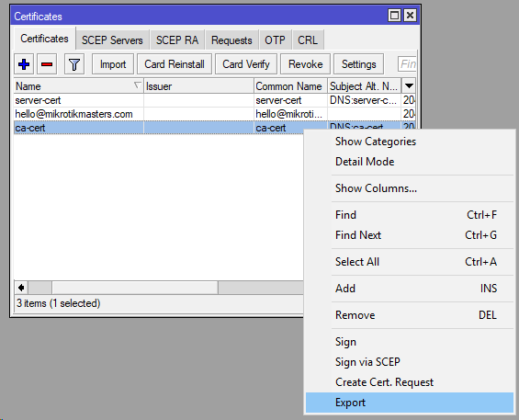519x420 pixels.
Task: Sort by Subject Alt. N... column header
Action: 364,86
